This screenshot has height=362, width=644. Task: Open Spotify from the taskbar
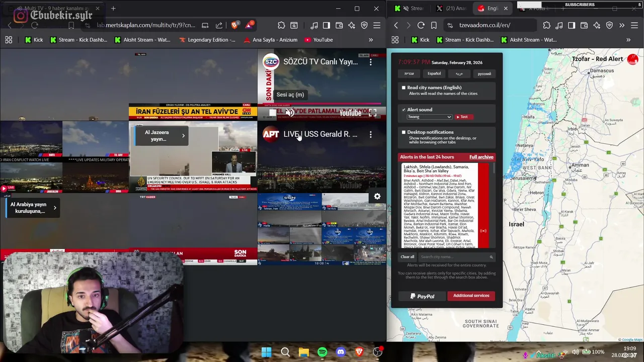point(323,352)
